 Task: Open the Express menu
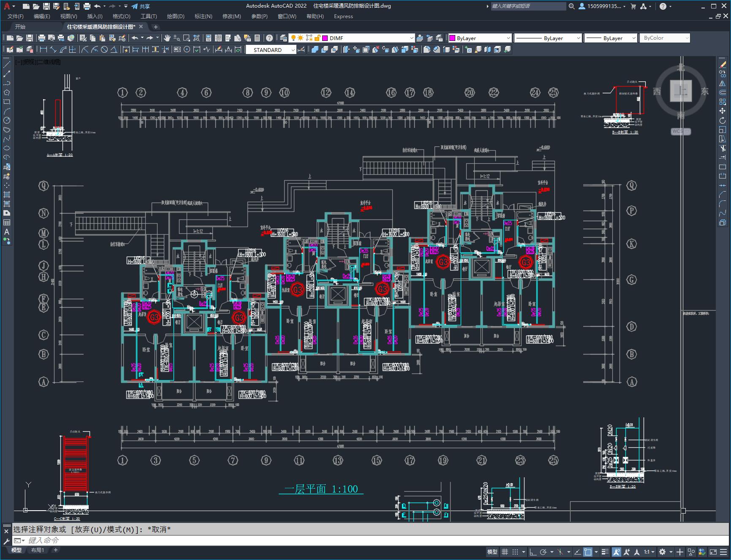coord(343,16)
